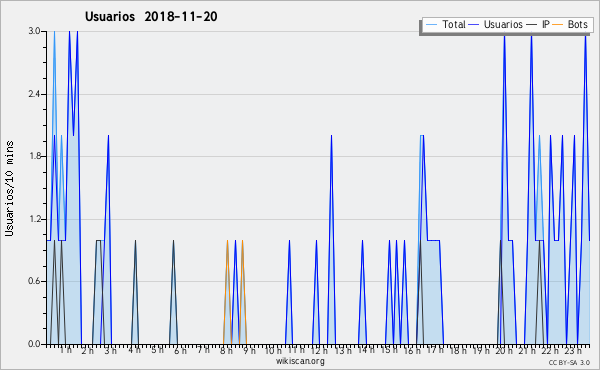Click the y-axis value "0.0"
600x370 pixels.
click(34, 344)
